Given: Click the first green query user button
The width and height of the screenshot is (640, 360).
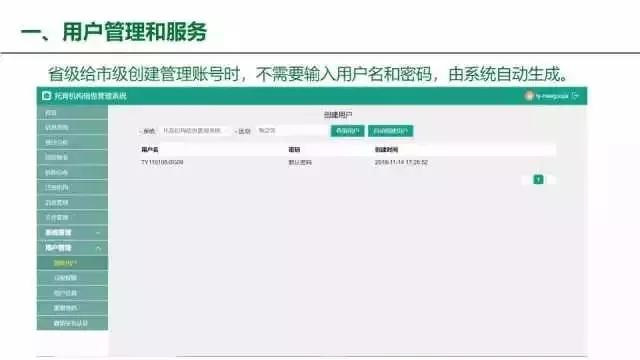Looking at the screenshot, I should point(347,131).
